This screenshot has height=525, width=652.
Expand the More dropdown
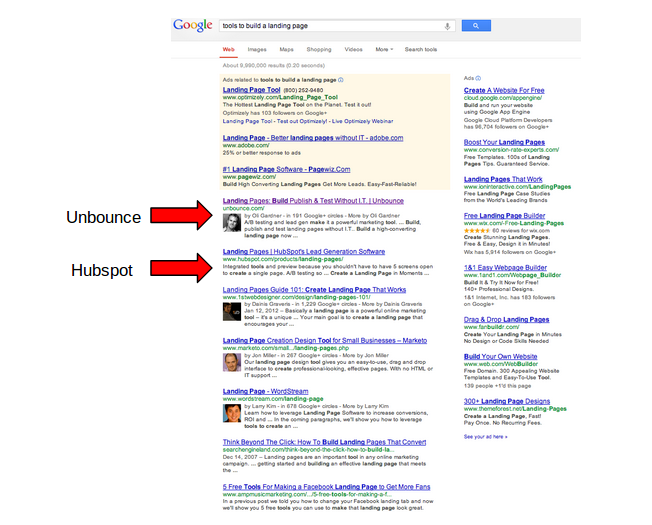[x=384, y=49]
